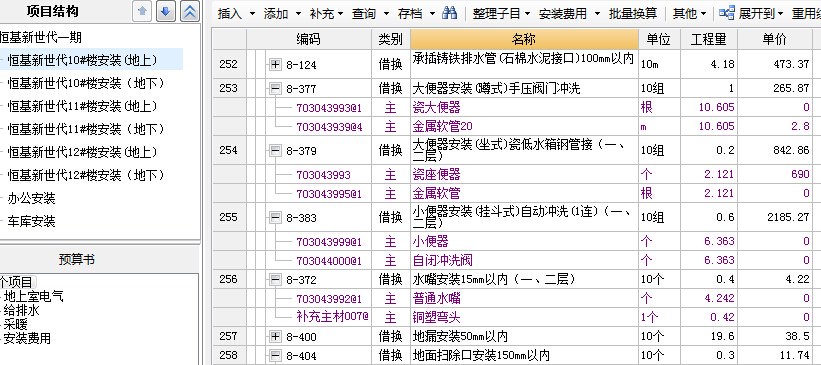Collapse row 8-377 sub-items
The height and width of the screenshot is (365, 821).
coord(275,89)
